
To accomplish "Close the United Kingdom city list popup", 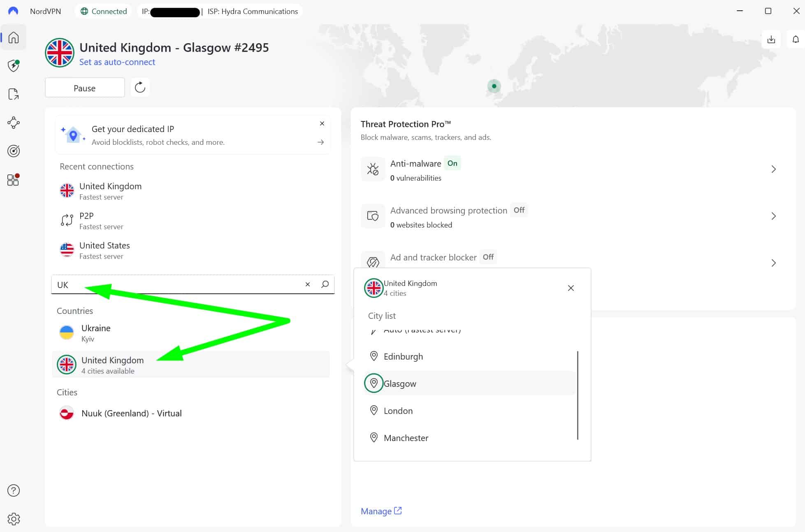I will 571,288.
